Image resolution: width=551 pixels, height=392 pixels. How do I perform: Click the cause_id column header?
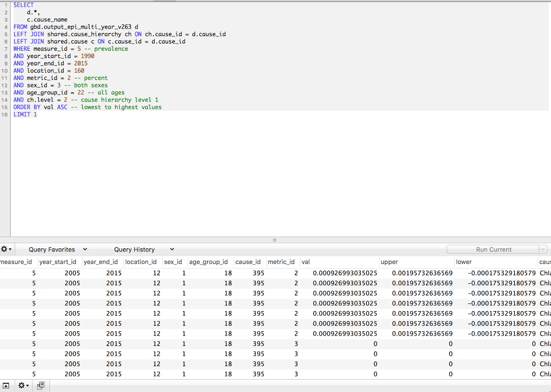point(248,262)
